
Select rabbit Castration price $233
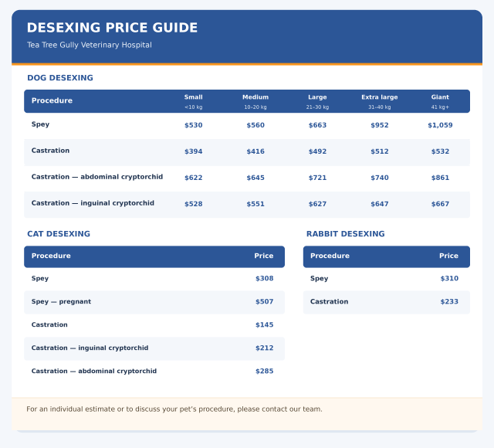449,302
